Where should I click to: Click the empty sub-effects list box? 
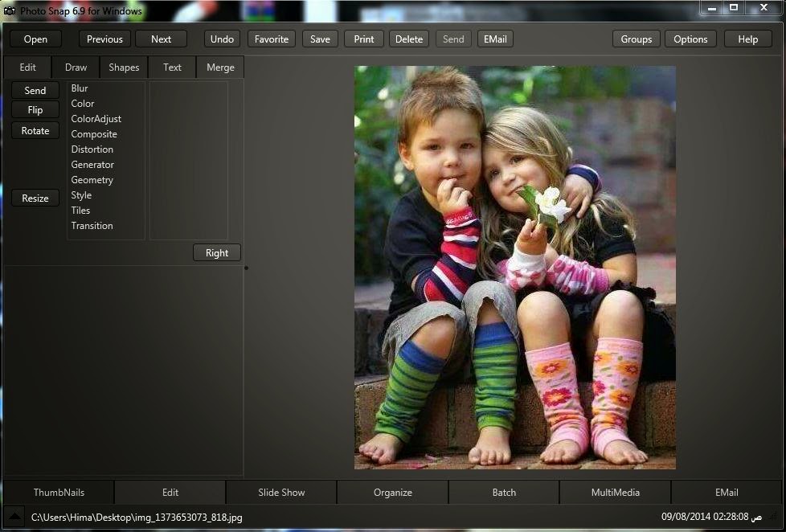point(189,161)
